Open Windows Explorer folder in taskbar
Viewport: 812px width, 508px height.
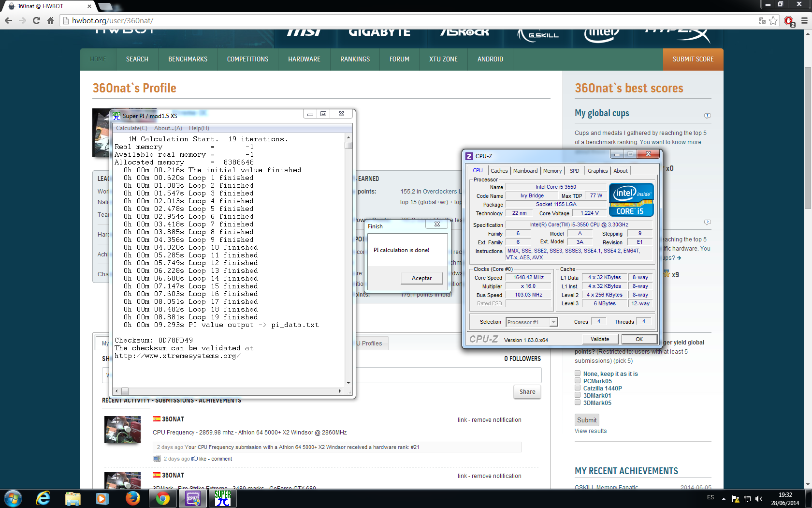point(72,498)
